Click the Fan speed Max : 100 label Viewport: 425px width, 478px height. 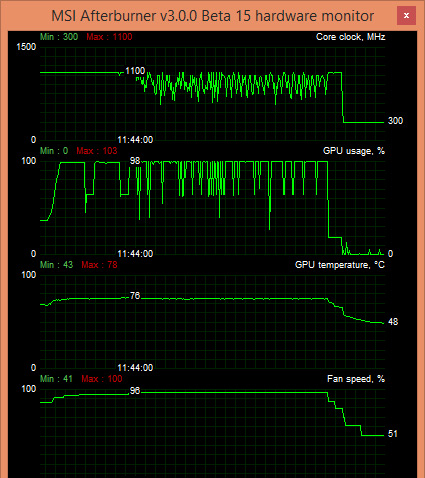coord(102,379)
